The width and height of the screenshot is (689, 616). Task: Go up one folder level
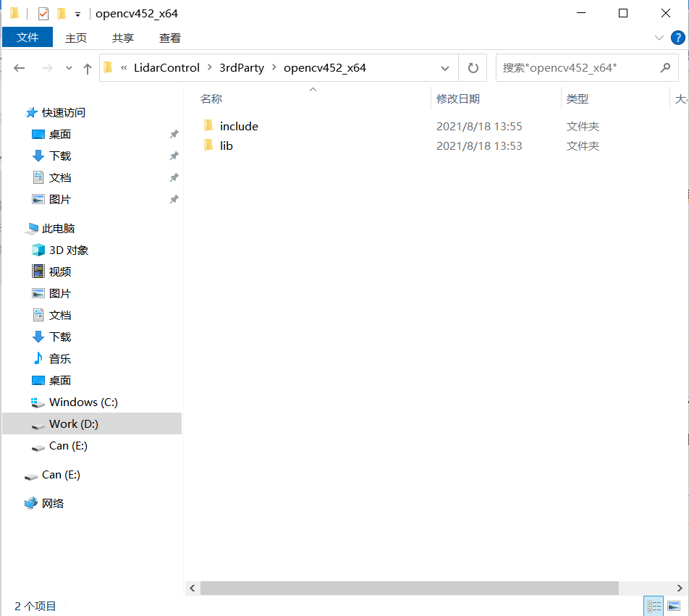coord(88,68)
